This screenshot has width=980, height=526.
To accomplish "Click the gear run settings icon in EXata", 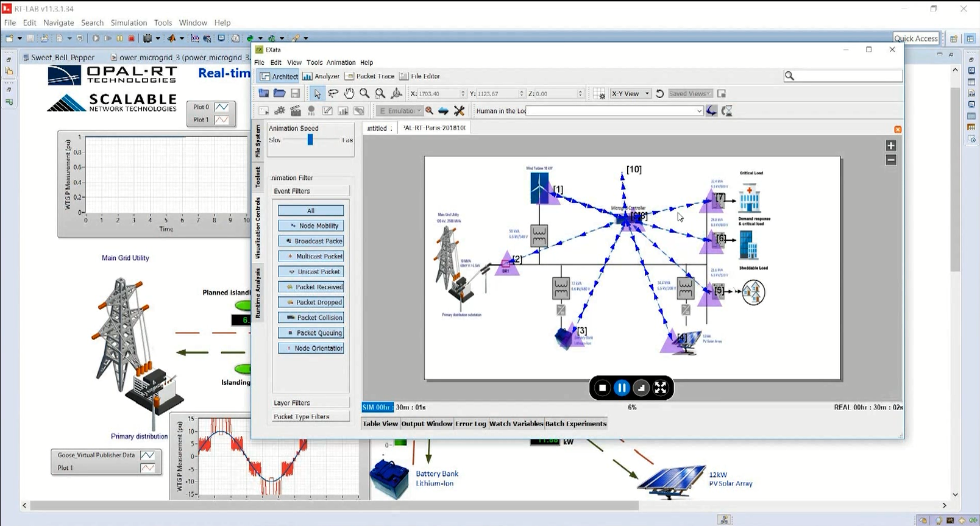I will 280,111.
